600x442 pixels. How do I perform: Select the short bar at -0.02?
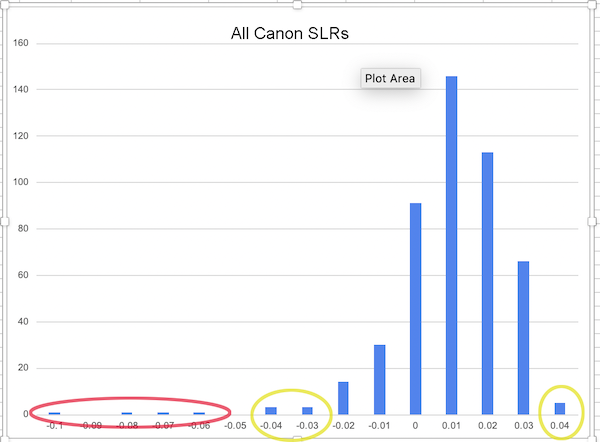click(x=343, y=398)
